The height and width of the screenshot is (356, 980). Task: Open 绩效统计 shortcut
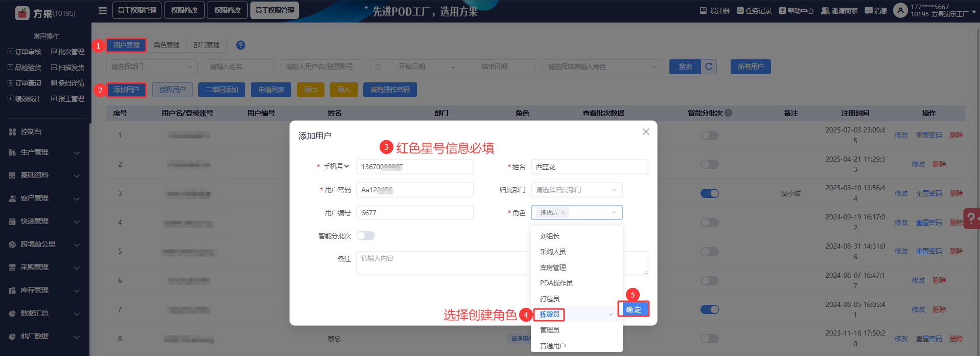click(24, 99)
